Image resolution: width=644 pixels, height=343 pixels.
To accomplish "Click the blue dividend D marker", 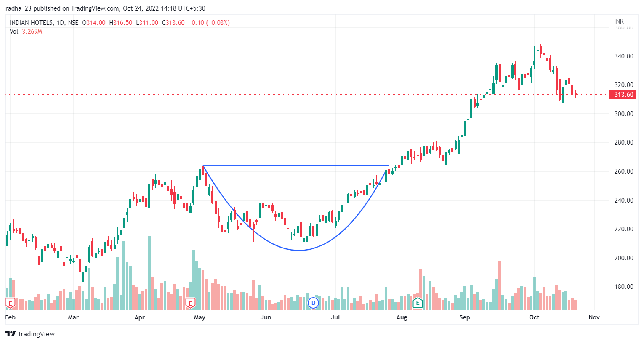I will coord(313,303).
